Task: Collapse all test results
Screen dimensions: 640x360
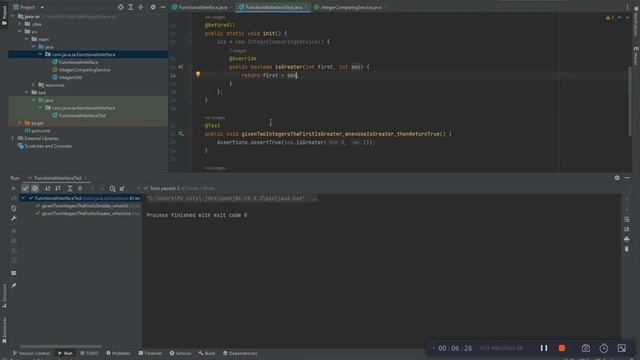Action: pos(80,189)
